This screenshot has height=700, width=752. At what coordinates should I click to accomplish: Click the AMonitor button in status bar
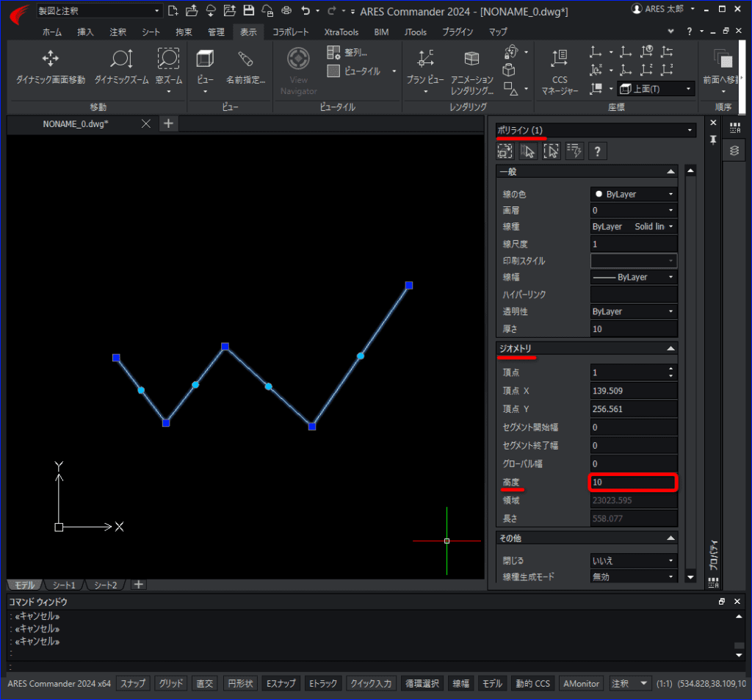pyautogui.click(x=582, y=683)
